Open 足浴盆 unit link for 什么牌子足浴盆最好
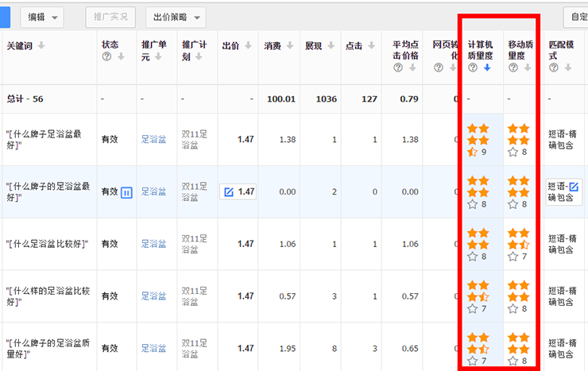Screen dimensions: 588x371 pos(153,140)
